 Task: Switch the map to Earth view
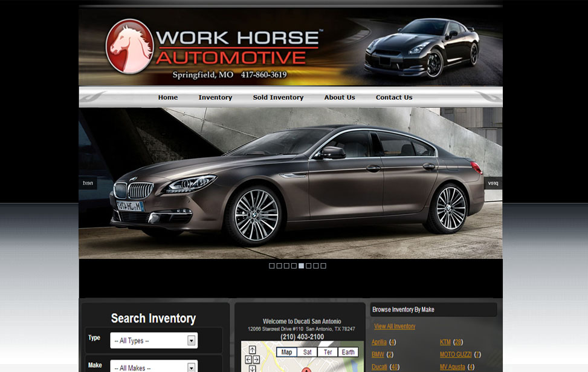coord(348,352)
